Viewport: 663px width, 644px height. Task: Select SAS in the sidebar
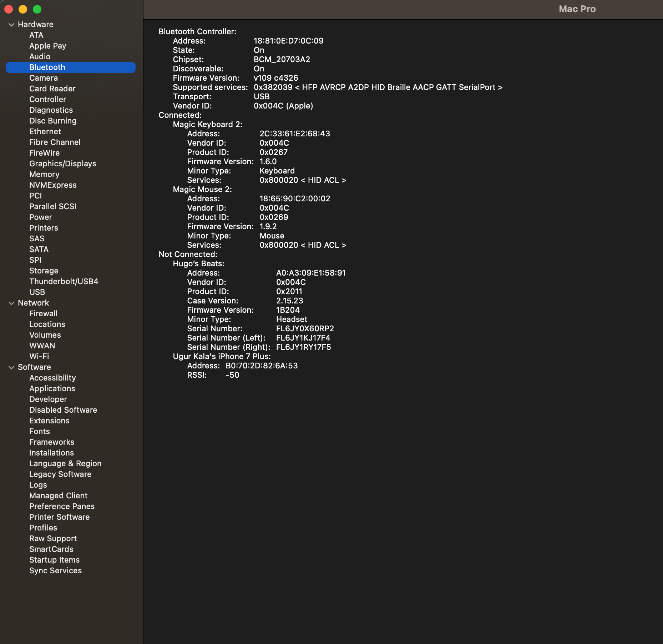pos(37,238)
